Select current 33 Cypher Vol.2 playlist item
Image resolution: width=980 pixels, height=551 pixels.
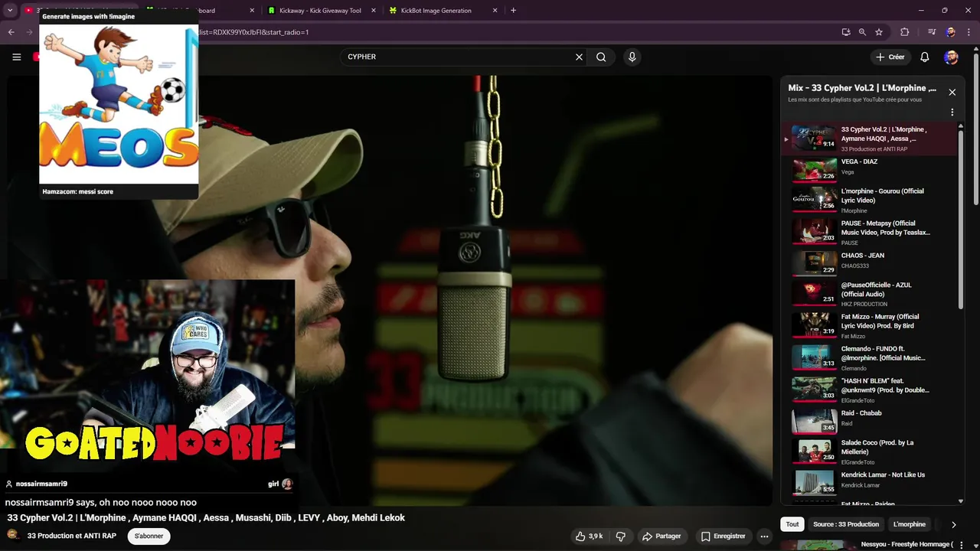pyautogui.click(x=869, y=139)
